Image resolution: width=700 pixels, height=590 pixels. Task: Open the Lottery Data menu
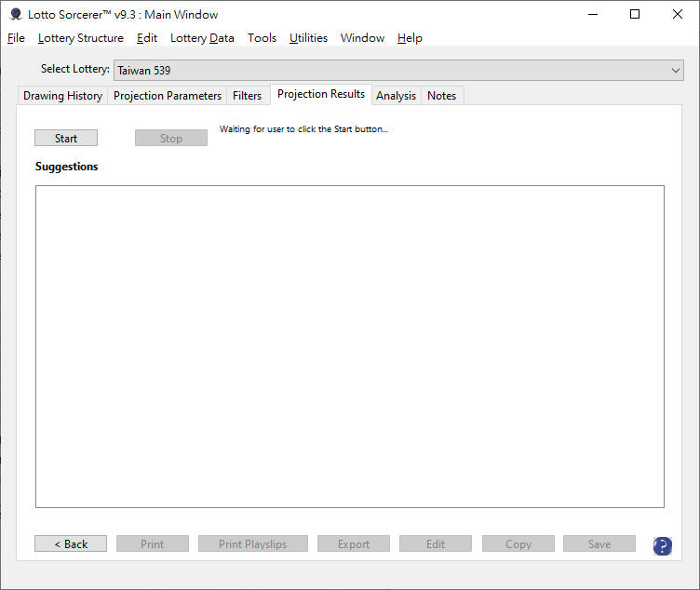pyautogui.click(x=202, y=38)
